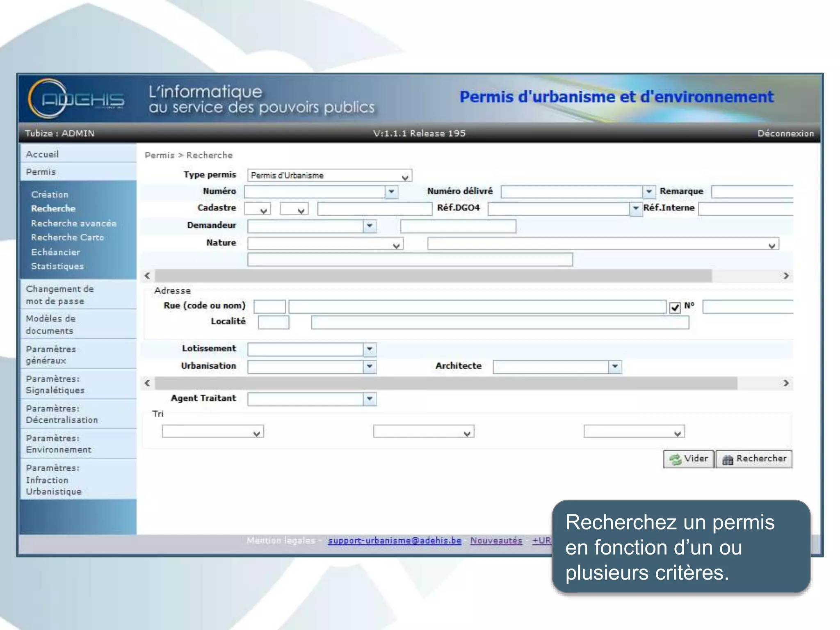
Task: Select the Permis menu item
Action: [x=78, y=172]
